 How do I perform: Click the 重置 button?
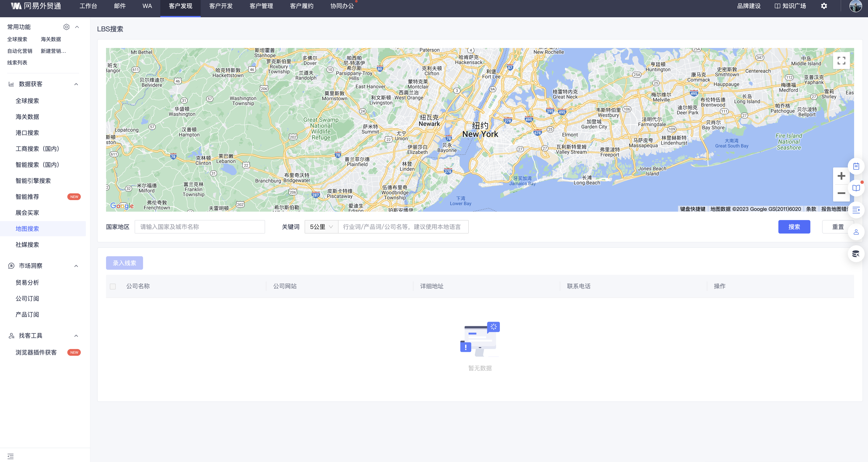pyautogui.click(x=838, y=227)
